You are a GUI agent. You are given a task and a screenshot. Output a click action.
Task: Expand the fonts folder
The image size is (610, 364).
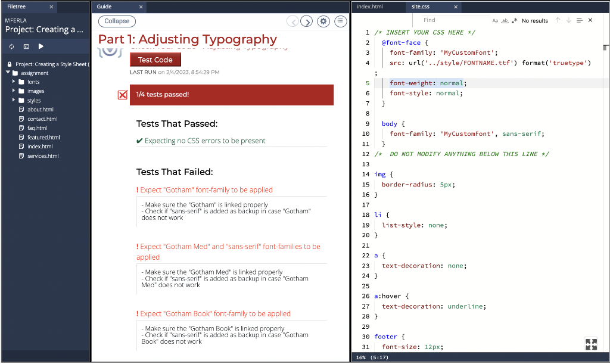[14, 82]
